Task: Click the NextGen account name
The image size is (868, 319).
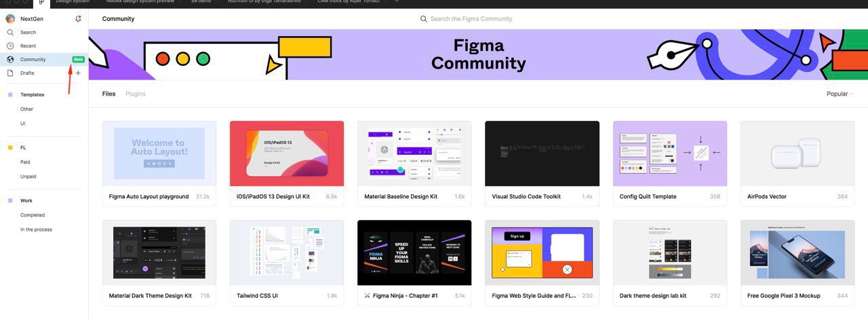Action: [x=32, y=19]
